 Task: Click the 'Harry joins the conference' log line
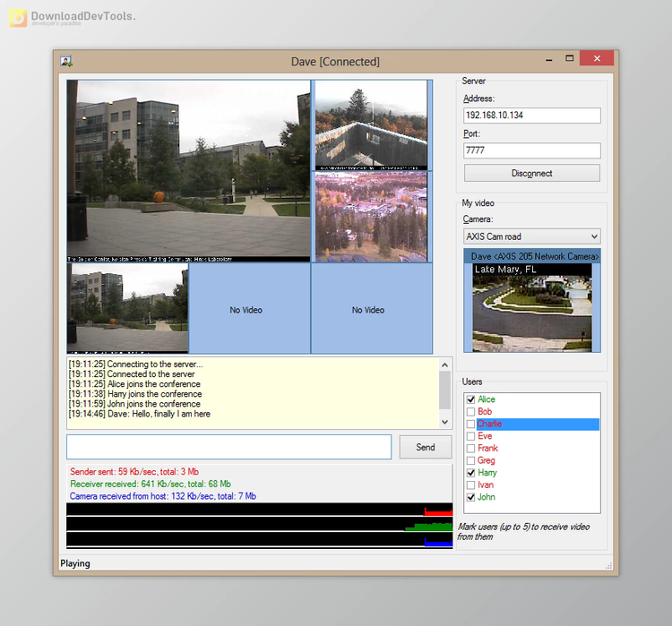click(x=135, y=394)
